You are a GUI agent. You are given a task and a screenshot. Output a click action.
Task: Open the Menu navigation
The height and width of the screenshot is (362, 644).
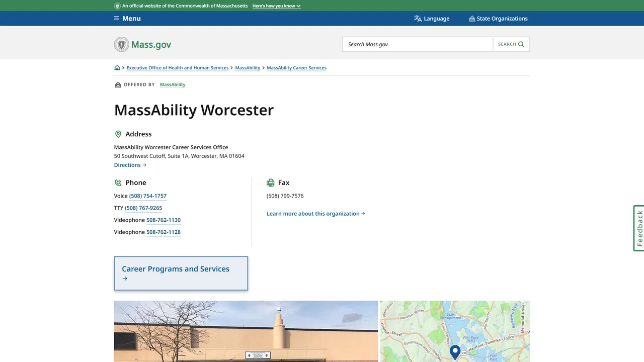(127, 19)
